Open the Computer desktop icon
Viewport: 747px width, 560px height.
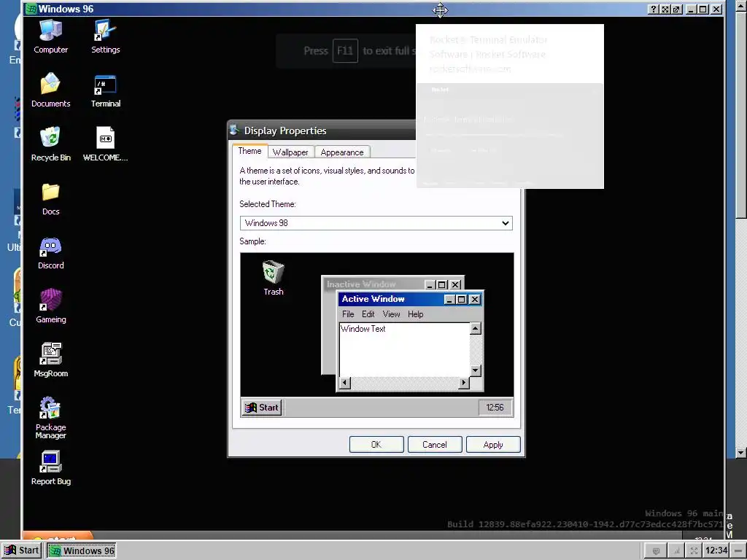[50, 36]
